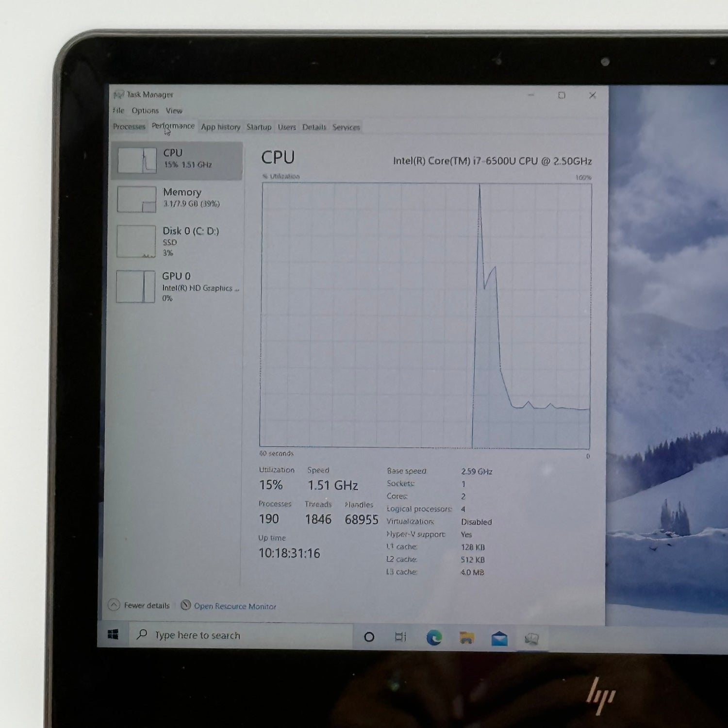The width and height of the screenshot is (728, 728).
Task: Open the View menu
Action: tap(174, 111)
